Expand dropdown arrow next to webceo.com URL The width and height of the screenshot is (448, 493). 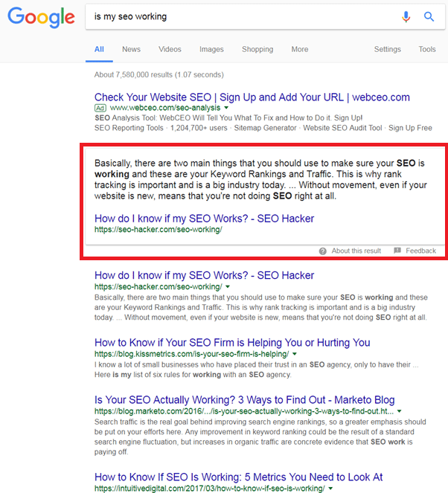coord(226,108)
